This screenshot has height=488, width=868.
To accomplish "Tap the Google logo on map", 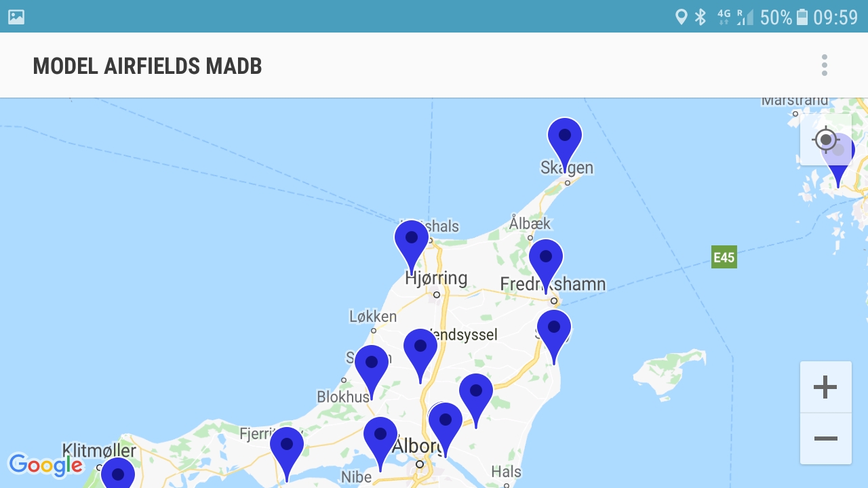I will tap(45, 465).
